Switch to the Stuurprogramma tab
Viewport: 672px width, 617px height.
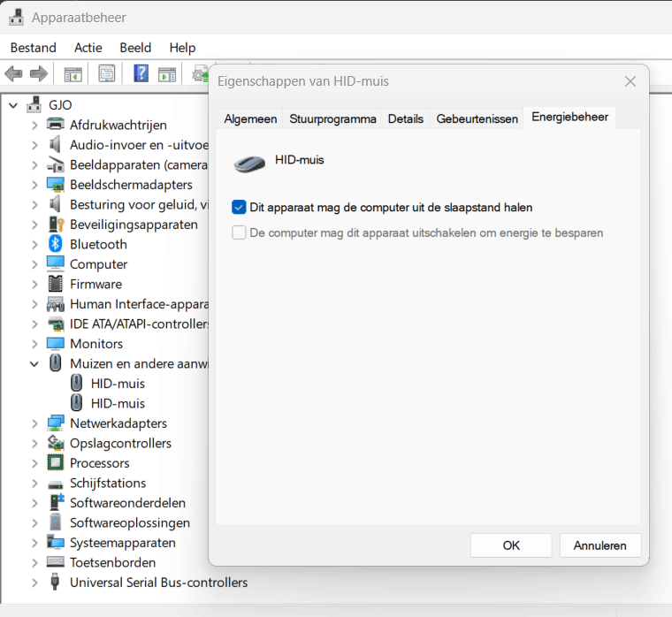332,118
